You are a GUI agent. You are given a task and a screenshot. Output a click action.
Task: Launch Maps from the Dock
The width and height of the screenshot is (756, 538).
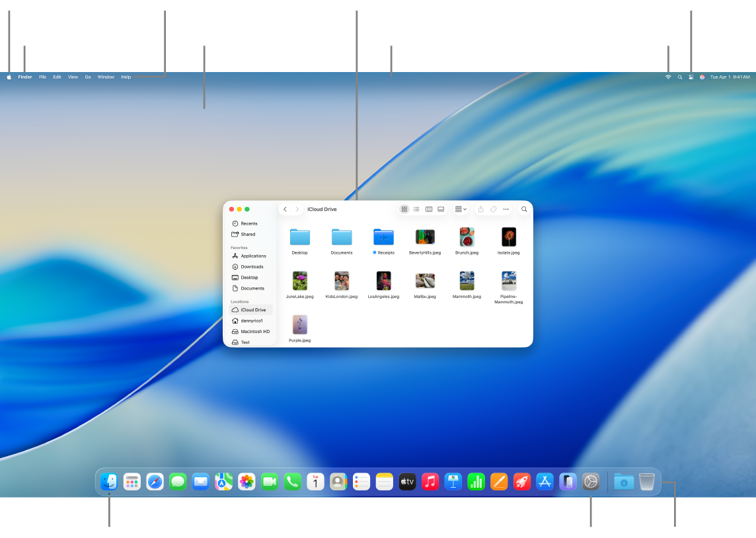(x=224, y=482)
